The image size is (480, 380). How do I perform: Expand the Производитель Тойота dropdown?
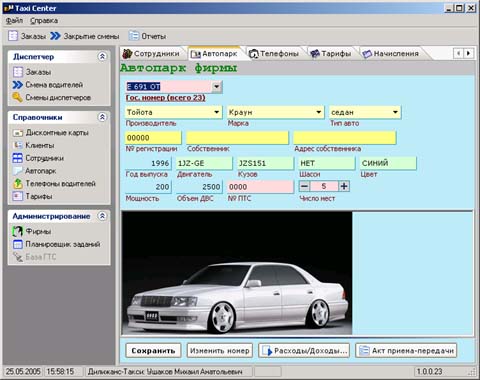[217, 112]
